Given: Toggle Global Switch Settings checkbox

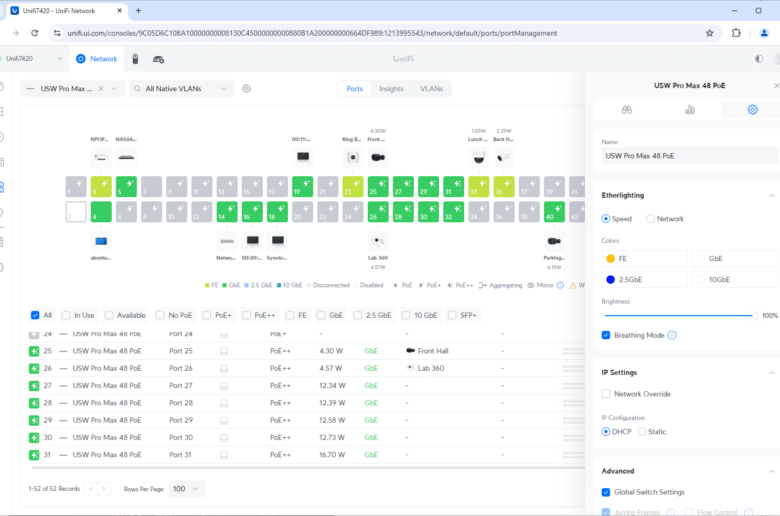Looking at the screenshot, I should click(x=606, y=492).
